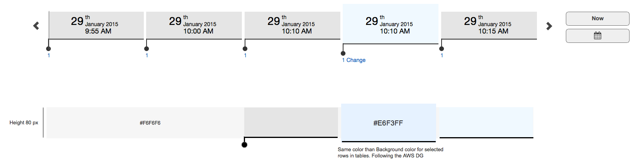
Task: Click the timeline dot below 9:55 AM
Action: click(48, 49)
